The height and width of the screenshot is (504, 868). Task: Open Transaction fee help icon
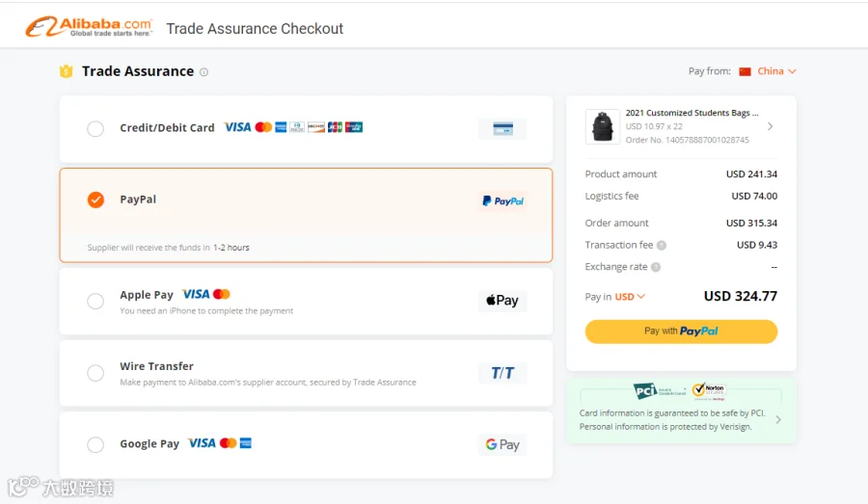pyautogui.click(x=662, y=245)
